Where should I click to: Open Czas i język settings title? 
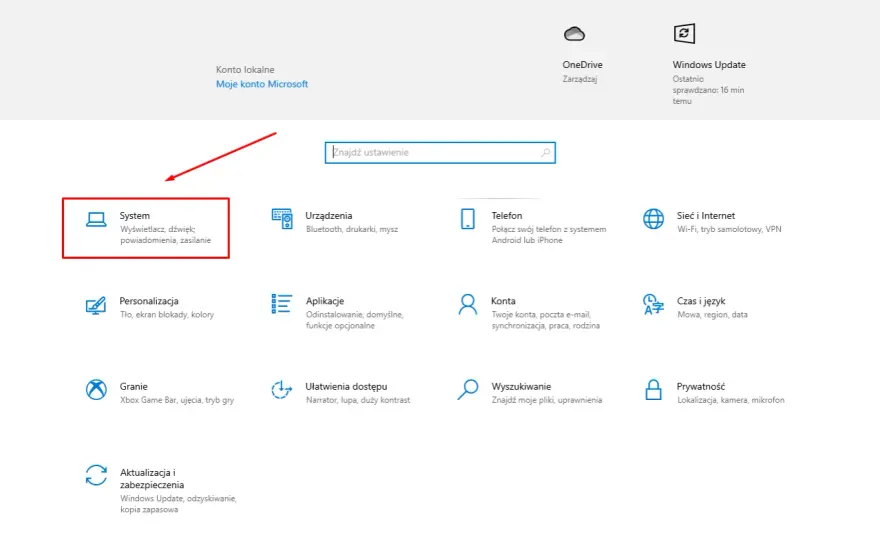(701, 301)
